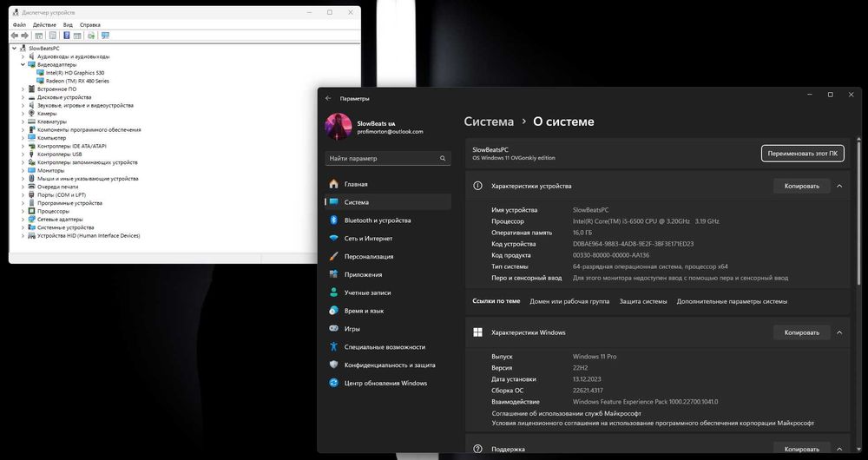Click the accessibility icon beside Специальные возможности

333,346
